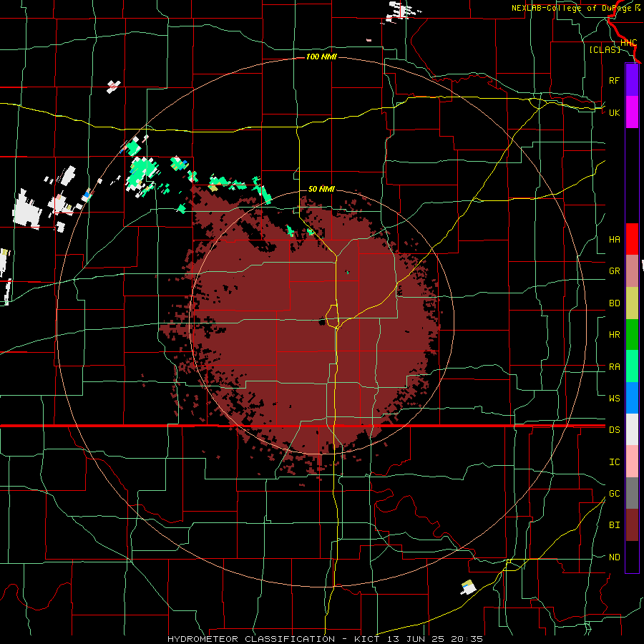This screenshot has width=644, height=644.
Task: Pick the mint green RA legend swatch
Action: pyautogui.click(x=632, y=366)
